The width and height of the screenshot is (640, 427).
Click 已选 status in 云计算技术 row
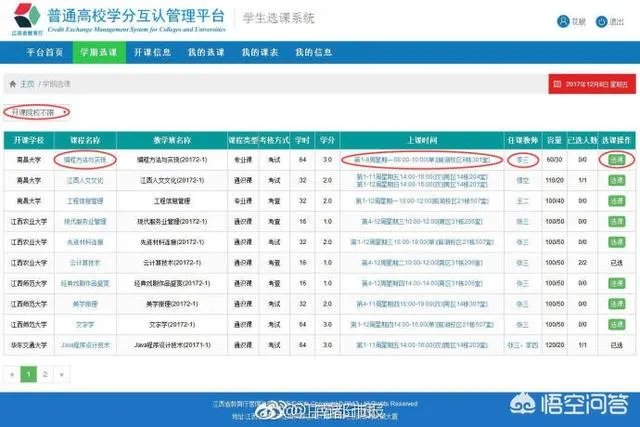[x=616, y=262]
